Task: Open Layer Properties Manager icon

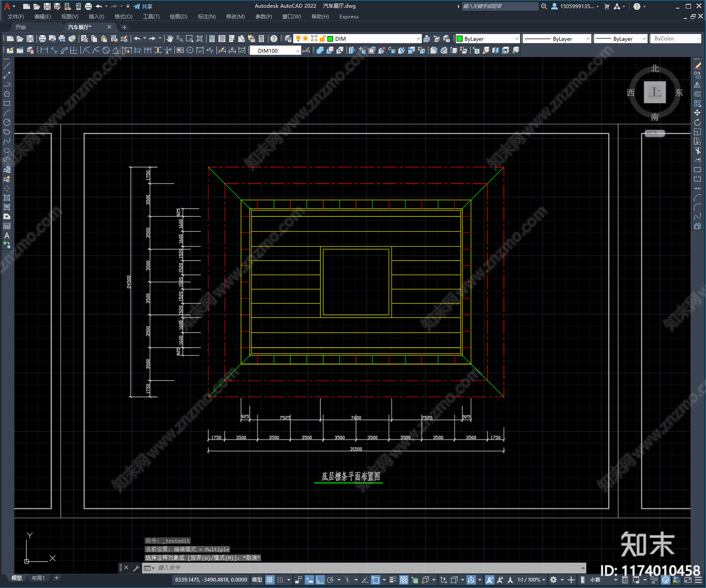Action: tap(288, 39)
